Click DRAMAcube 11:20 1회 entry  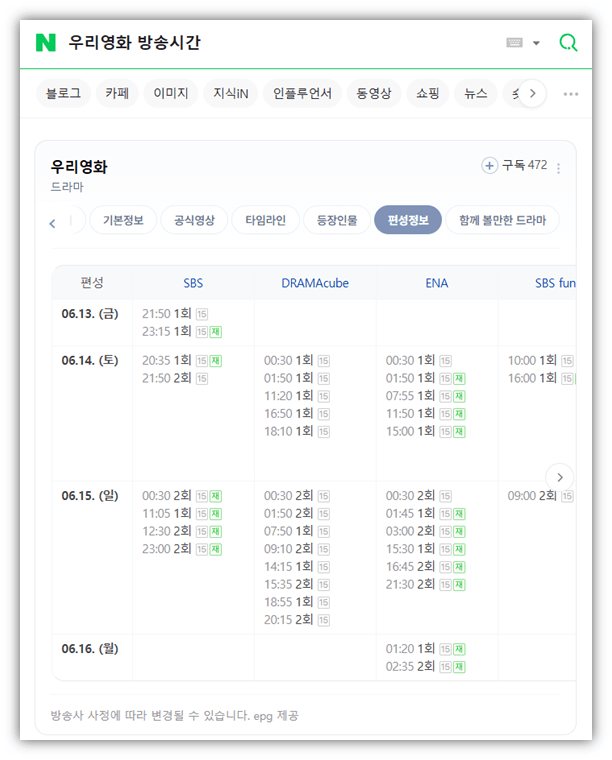point(297,396)
